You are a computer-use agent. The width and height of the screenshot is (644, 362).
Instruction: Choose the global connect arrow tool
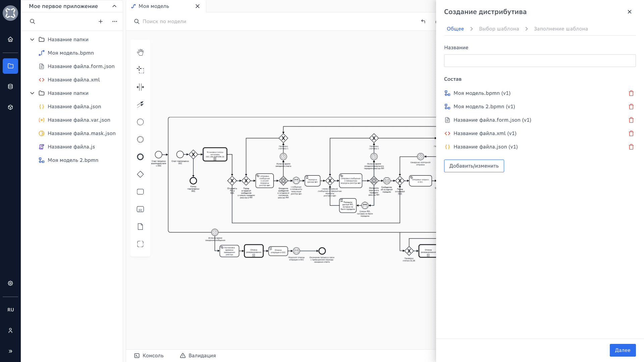point(140,105)
